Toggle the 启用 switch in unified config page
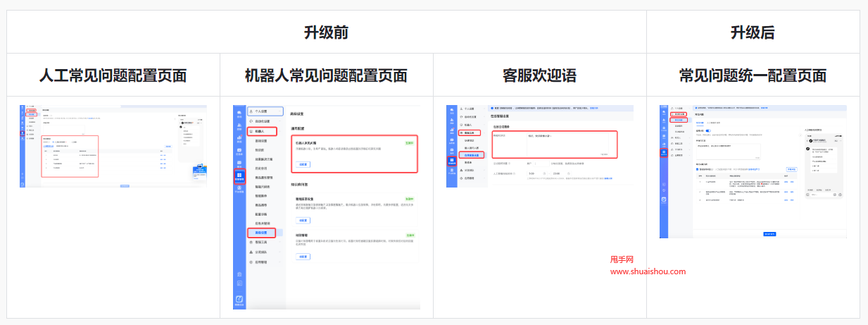The width and height of the screenshot is (868, 325). click(x=709, y=131)
